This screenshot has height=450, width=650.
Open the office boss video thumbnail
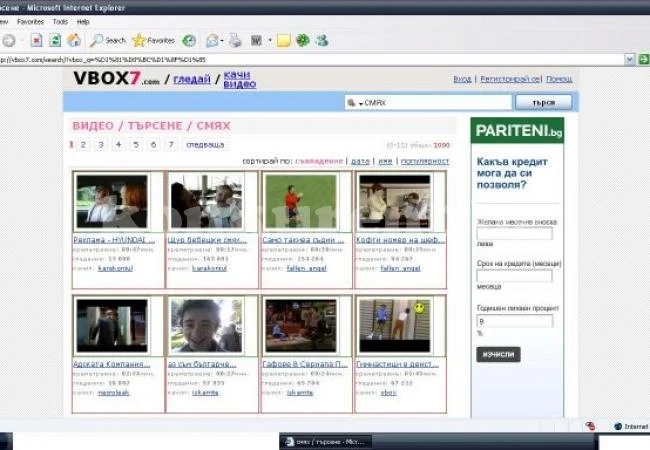tap(395, 201)
